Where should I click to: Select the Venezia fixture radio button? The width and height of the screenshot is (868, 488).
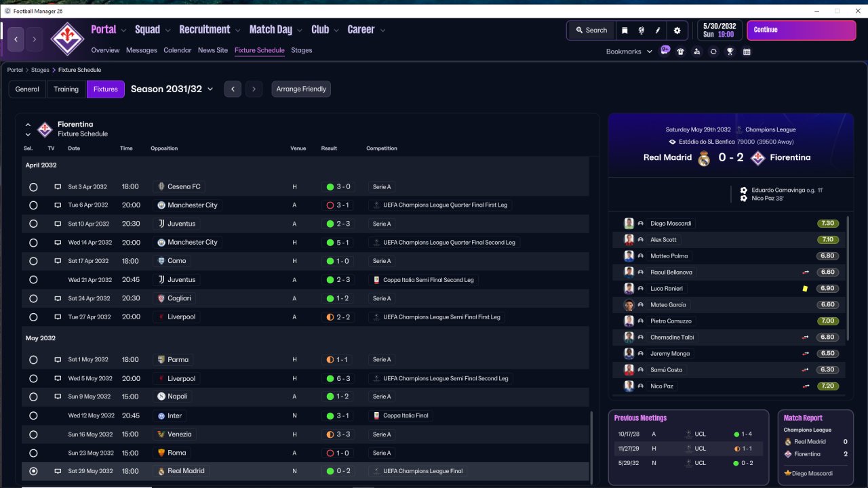click(34, 434)
